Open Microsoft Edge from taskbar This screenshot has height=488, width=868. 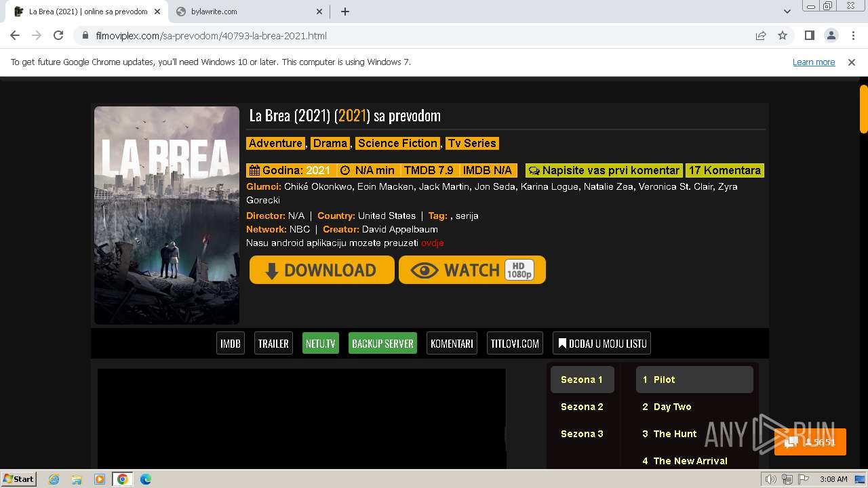[x=146, y=479]
